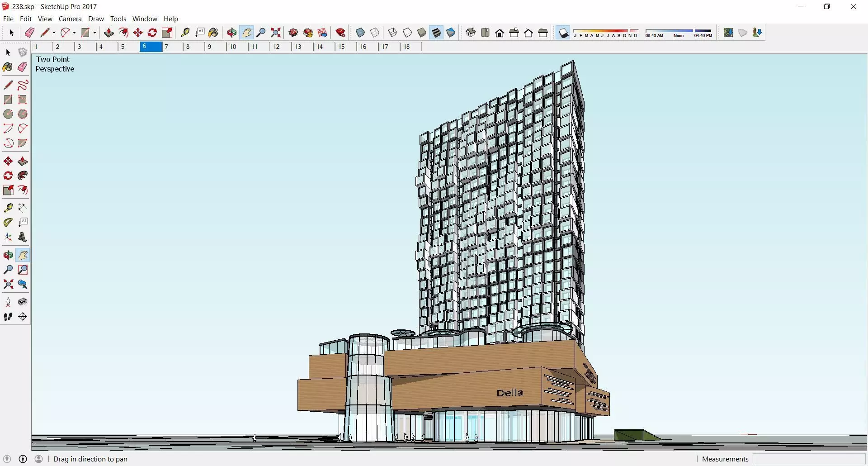The height and width of the screenshot is (466, 868).
Task: Select the Orbit tool in top toolbar
Action: 232,33
